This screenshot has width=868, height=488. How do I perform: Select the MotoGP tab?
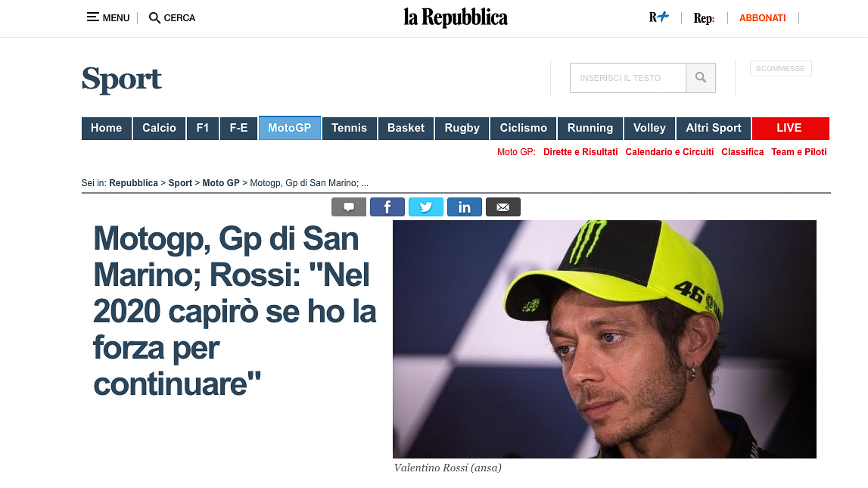pos(290,128)
